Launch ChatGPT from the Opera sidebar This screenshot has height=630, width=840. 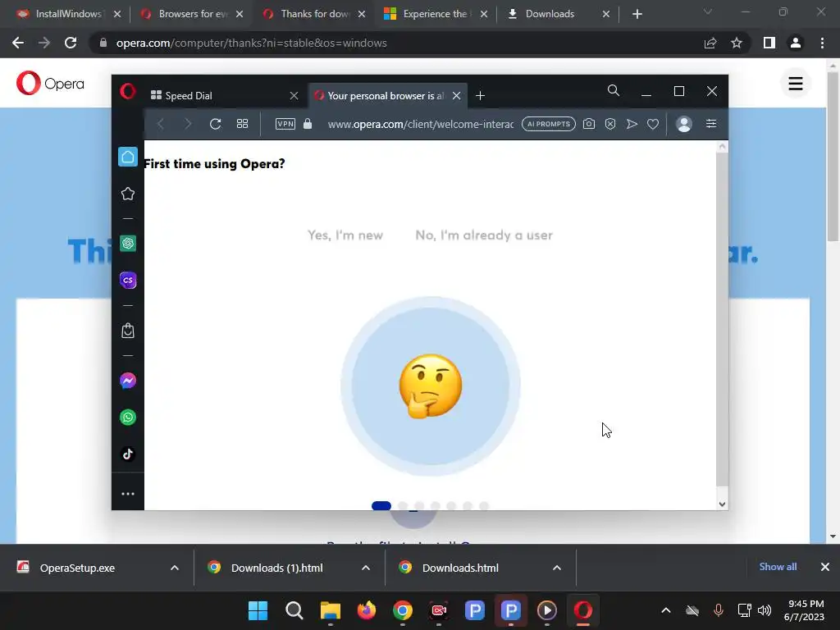click(x=127, y=244)
